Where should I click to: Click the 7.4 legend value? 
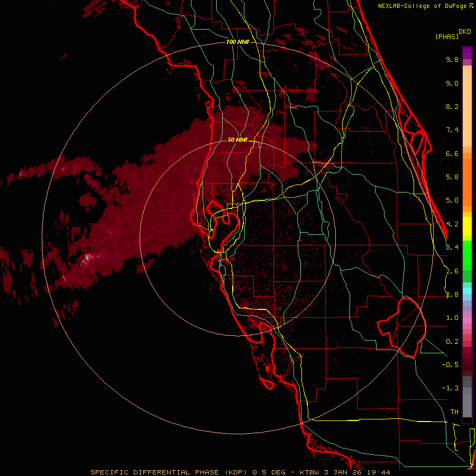[452, 130]
